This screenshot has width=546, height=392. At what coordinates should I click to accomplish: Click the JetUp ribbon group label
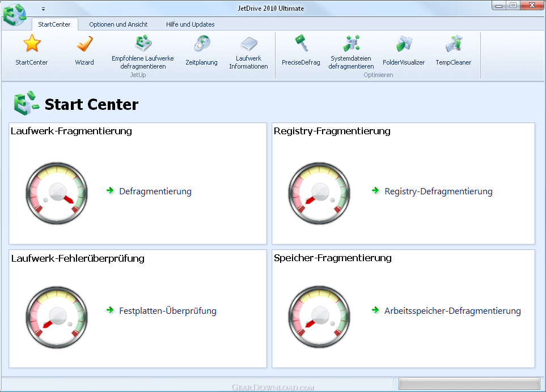point(138,75)
